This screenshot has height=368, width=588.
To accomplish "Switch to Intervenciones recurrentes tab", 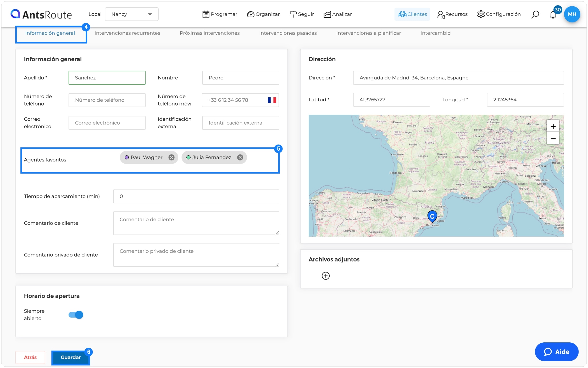I will click(x=127, y=33).
